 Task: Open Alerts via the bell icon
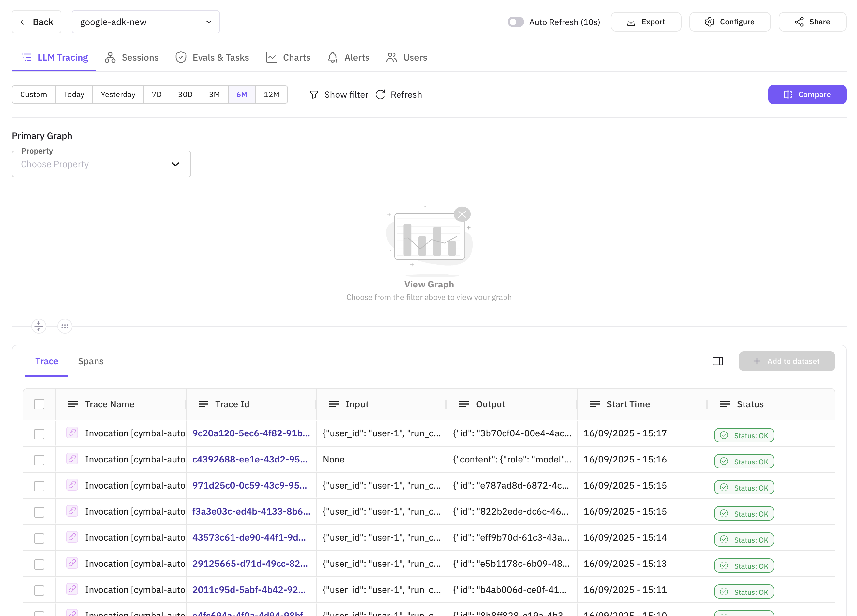coord(333,57)
